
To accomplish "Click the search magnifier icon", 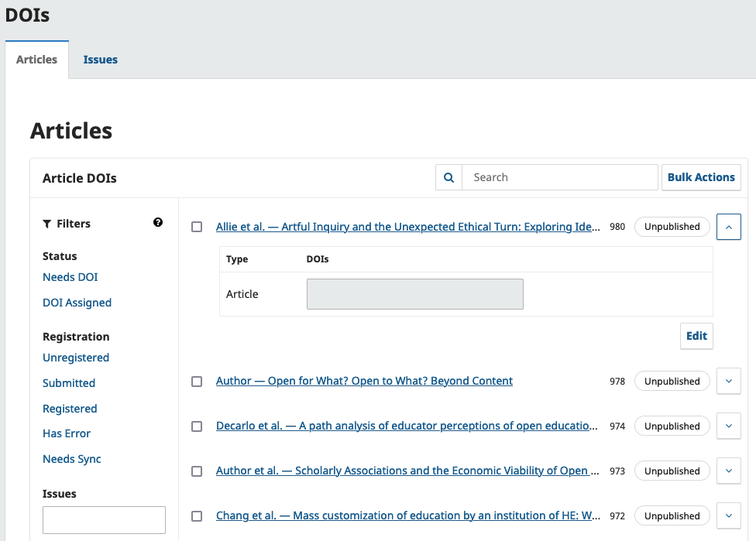I will click(x=448, y=177).
